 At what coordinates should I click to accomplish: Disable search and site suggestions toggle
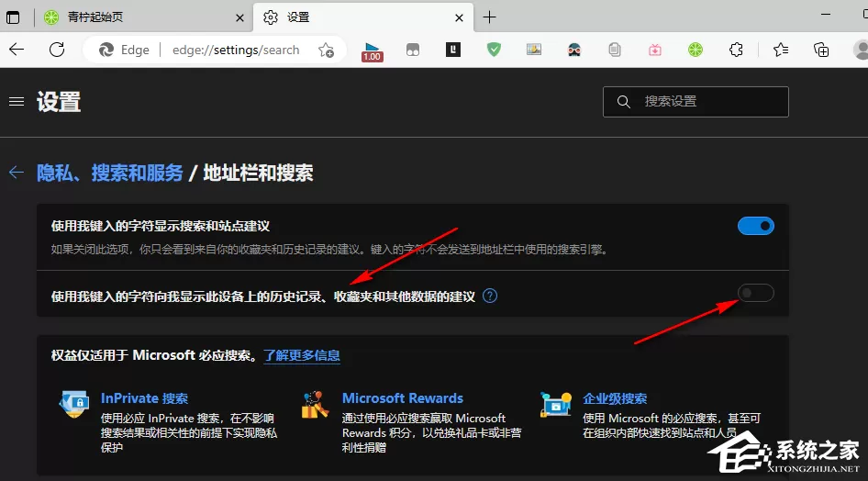(756, 226)
